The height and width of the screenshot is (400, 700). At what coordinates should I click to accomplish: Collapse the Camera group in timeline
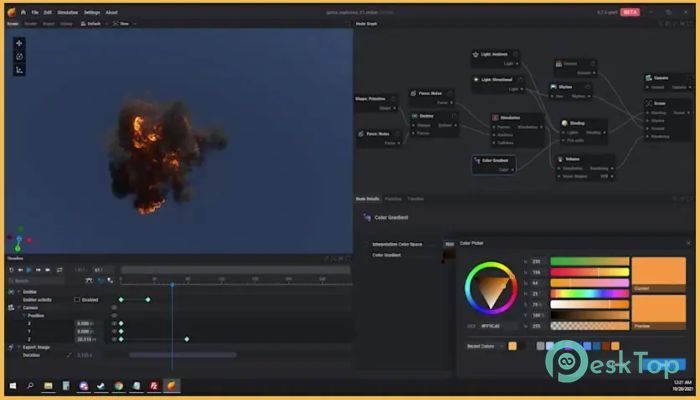click(x=19, y=308)
